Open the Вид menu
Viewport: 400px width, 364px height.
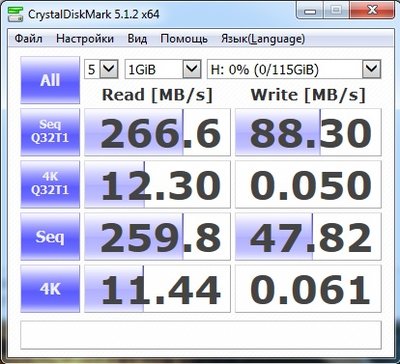(x=137, y=39)
